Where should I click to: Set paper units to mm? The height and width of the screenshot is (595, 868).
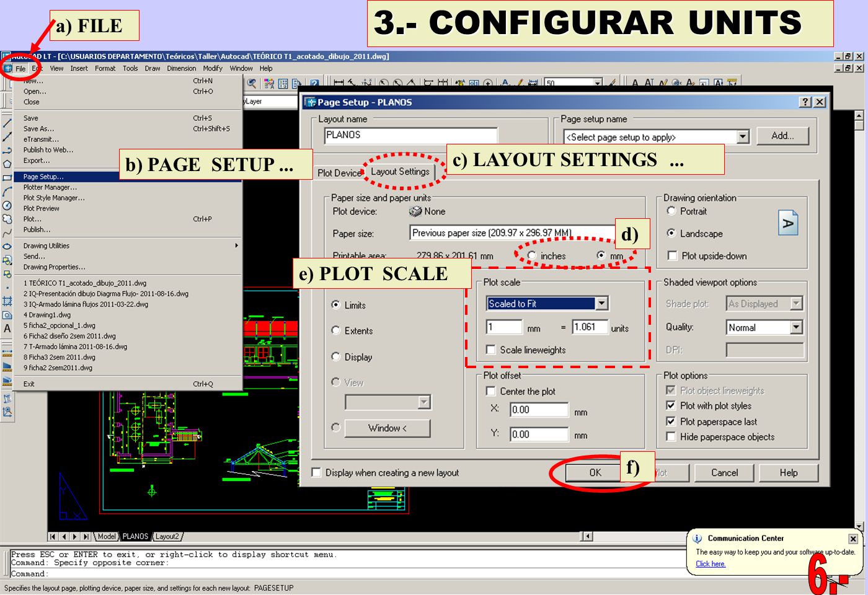pyautogui.click(x=601, y=256)
